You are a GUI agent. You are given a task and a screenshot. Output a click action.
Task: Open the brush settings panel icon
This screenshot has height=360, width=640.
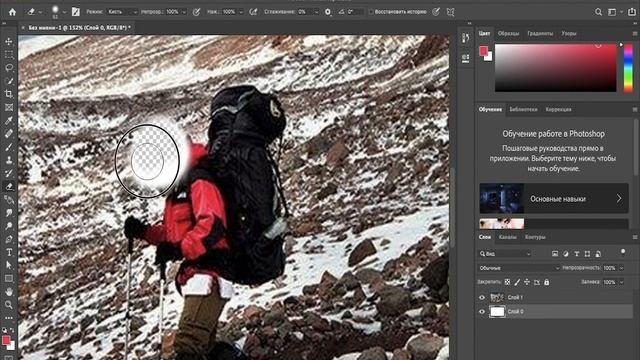tap(76, 12)
